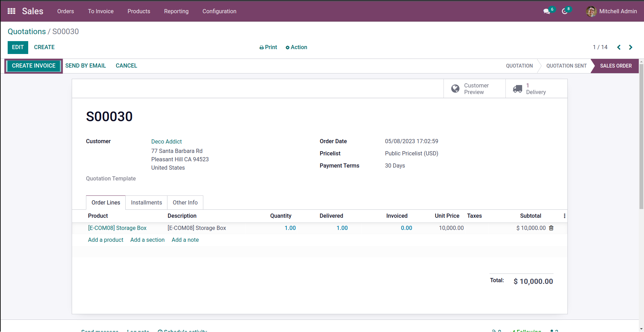
Task: Switch to the Installments tab
Action: point(146,202)
